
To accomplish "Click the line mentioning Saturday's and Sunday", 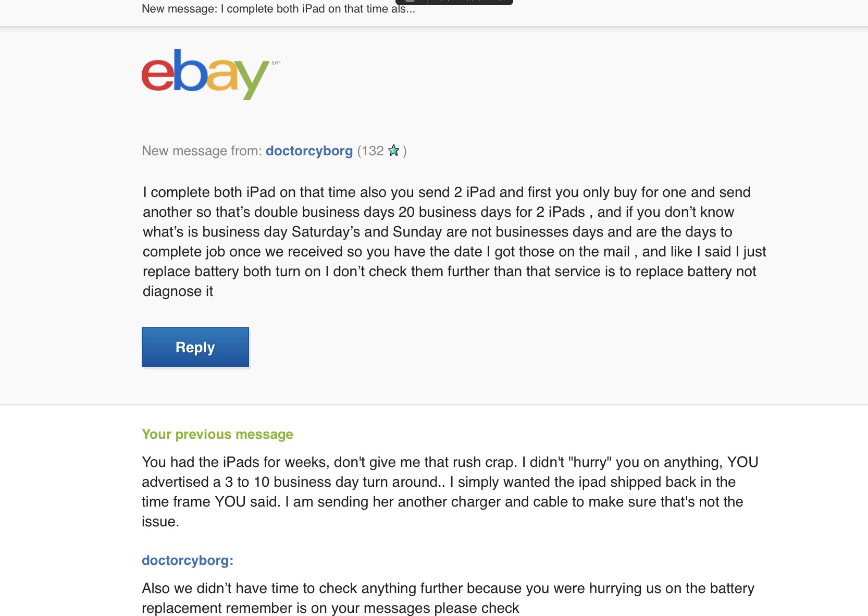I will click(438, 232).
